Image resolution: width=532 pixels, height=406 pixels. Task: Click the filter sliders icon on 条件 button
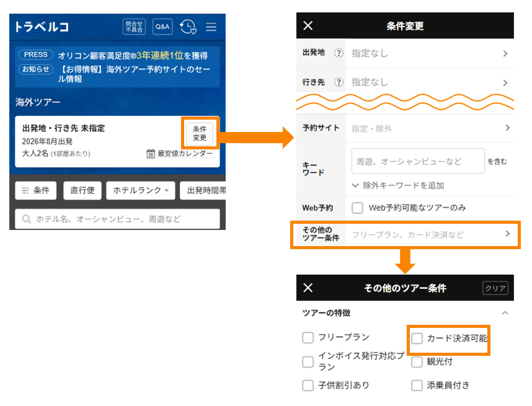pos(25,191)
